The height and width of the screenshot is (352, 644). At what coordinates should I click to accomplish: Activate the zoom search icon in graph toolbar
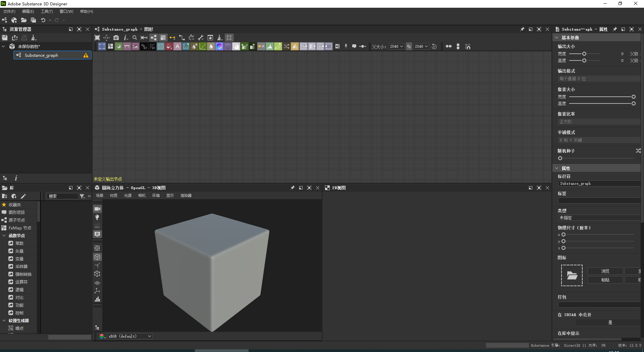click(135, 38)
